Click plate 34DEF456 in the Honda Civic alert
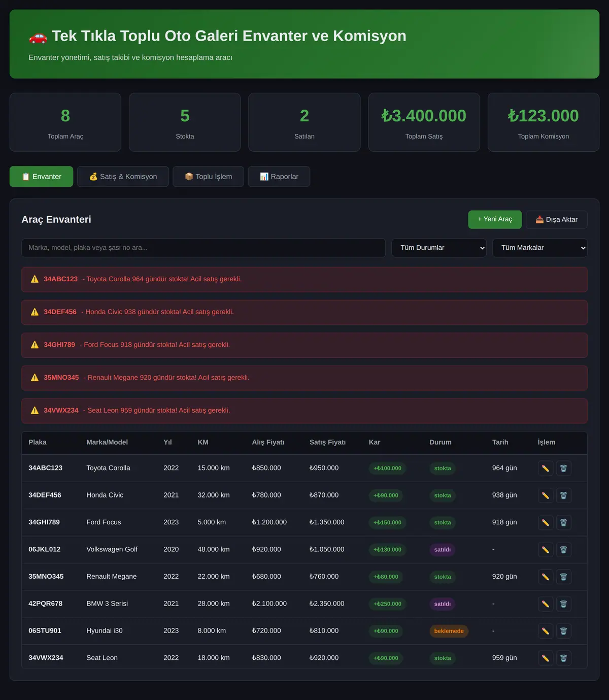609x700 pixels. click(x=60, y=312)
